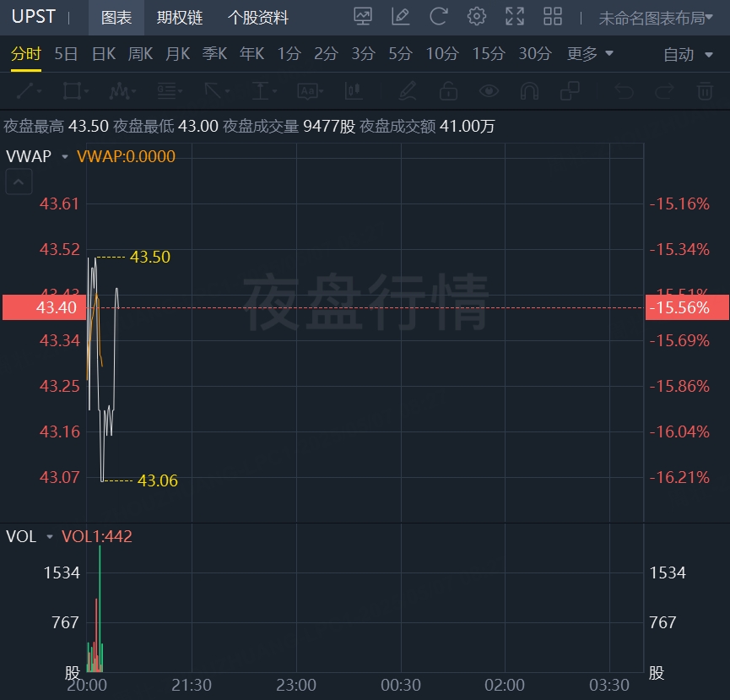This screenshot has width=730, height=700.
Task: Select the 5日 timeframe
Action: 66,53
